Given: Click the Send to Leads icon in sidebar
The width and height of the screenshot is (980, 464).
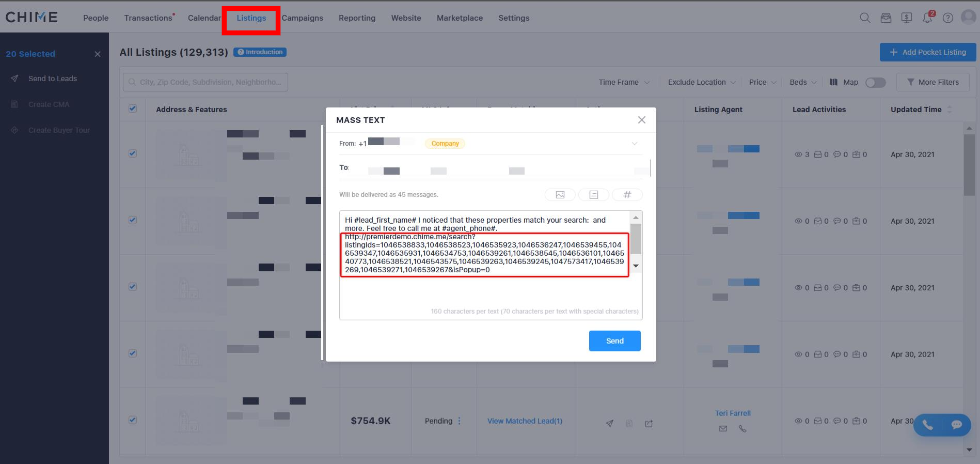Looking at the screenshot, I should [x=14, y=79].
